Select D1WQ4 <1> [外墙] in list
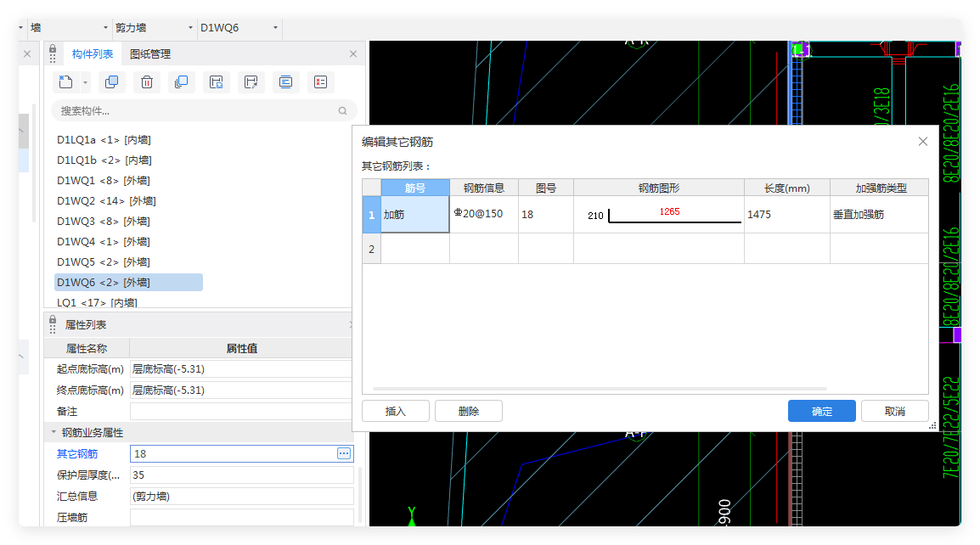The height and width of the screenshot is (545, 980). point(103,242)
